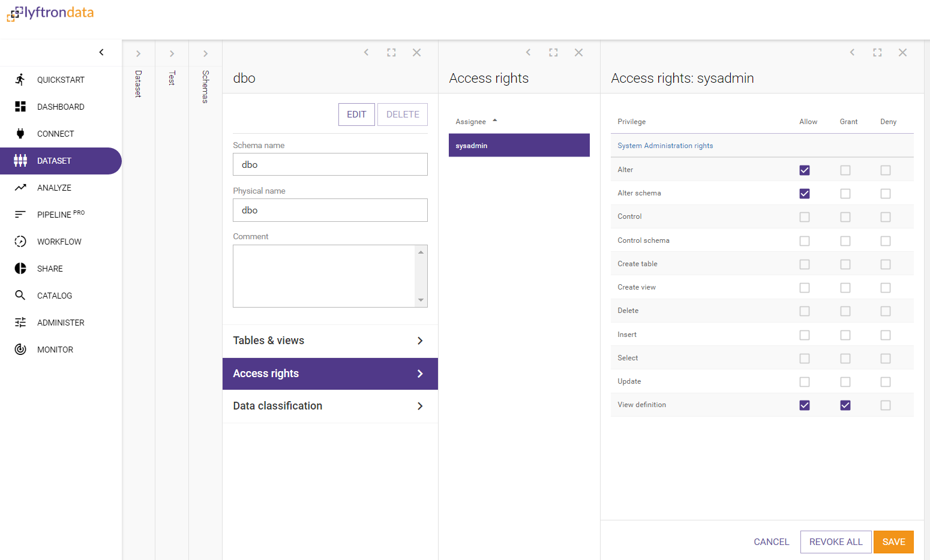This screenshot has width=930, height=560.
Task: Close the Access rights panel
Action: [578, 52]
